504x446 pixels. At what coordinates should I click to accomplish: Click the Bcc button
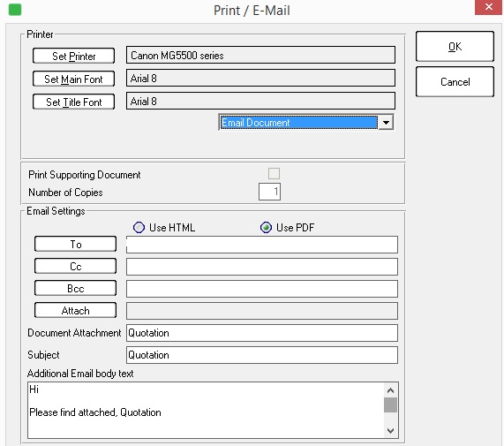(x=76, y=288)
